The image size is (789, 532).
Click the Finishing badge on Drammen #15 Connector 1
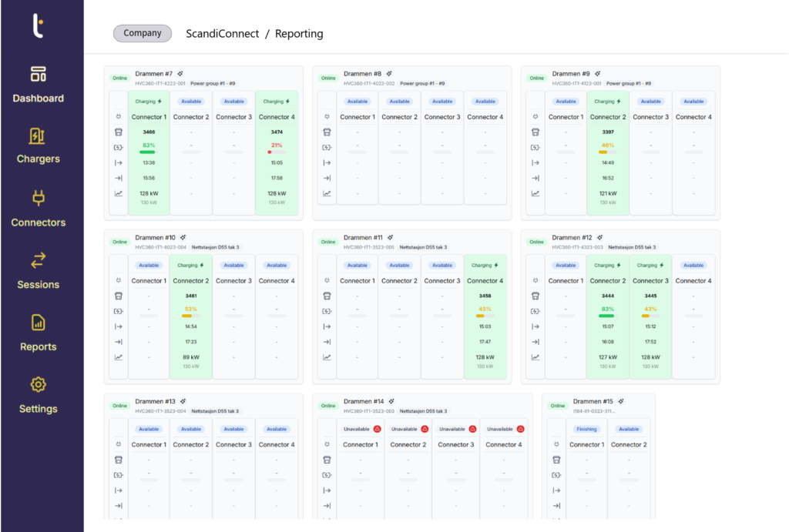point(586,429)
